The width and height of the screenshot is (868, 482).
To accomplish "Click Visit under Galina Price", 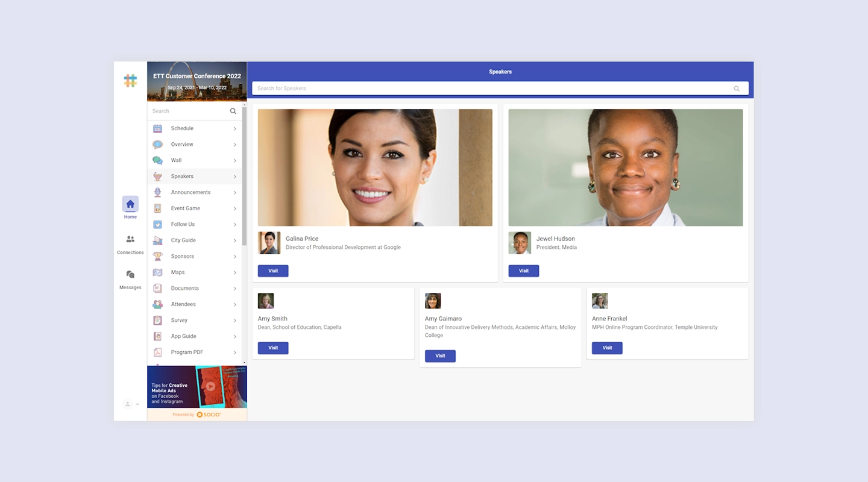I will click(x=272, y=271).
